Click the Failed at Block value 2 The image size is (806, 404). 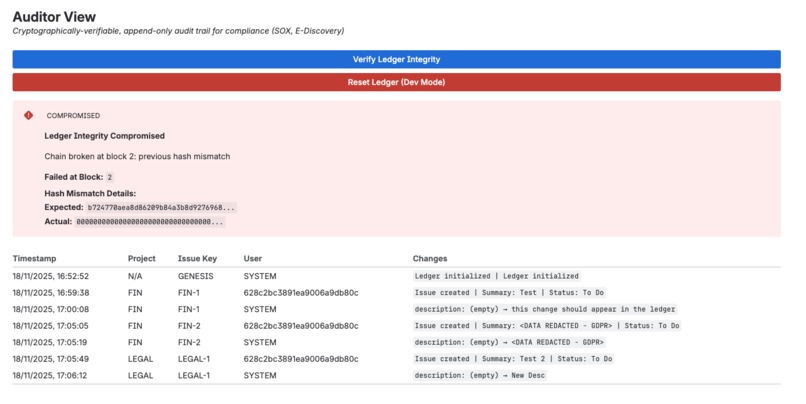(x=109, y=177)
